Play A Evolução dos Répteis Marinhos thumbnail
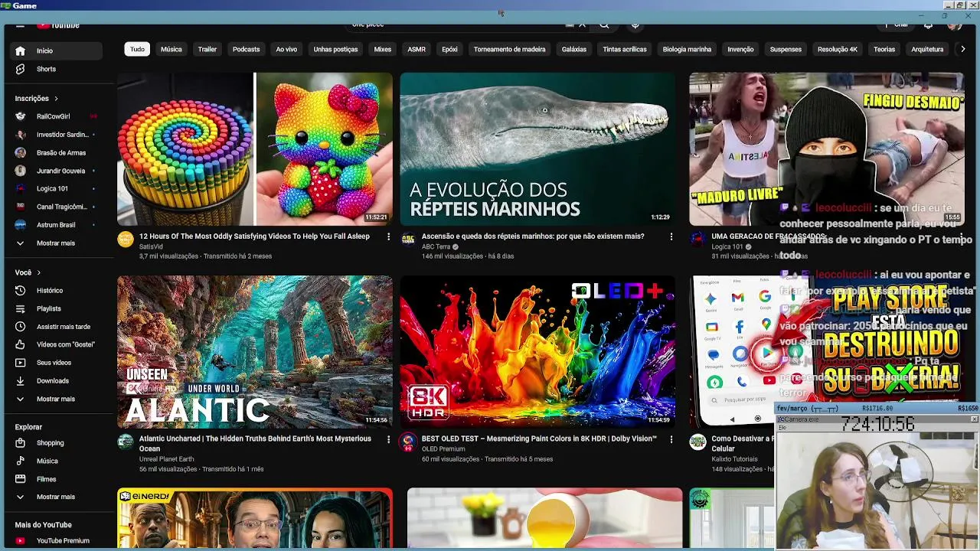The height and width of the screenshot is (551, 980). point(537,149)
